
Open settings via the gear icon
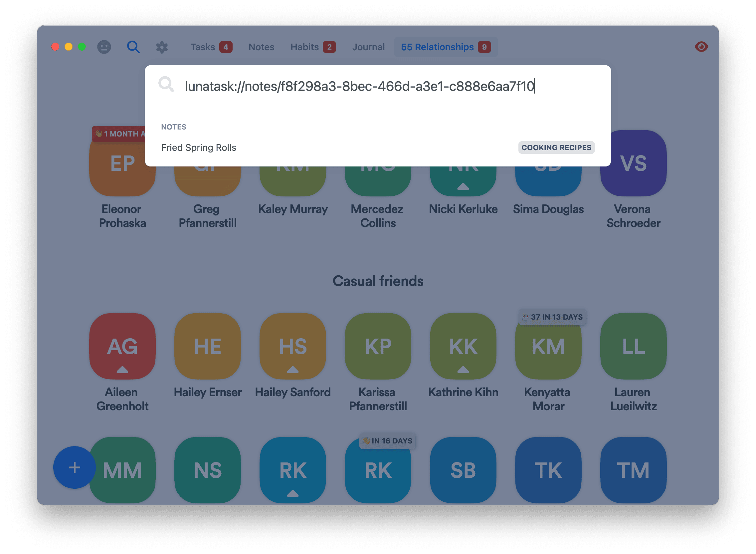point(162,47)
